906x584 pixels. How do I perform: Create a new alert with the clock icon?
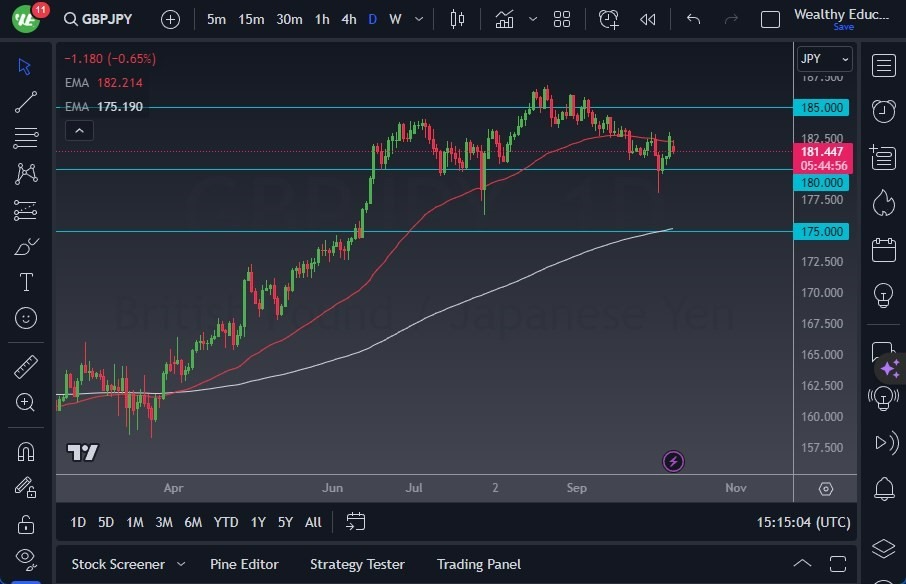(609, 18)
